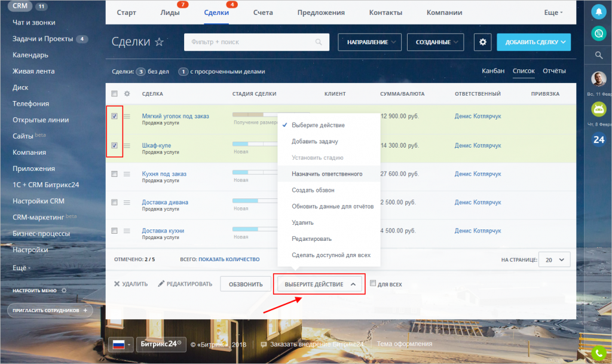Open Задачи и Проекты in sidebar
Image resolution: width=612 pixels, height=364 pixels.
42,39
